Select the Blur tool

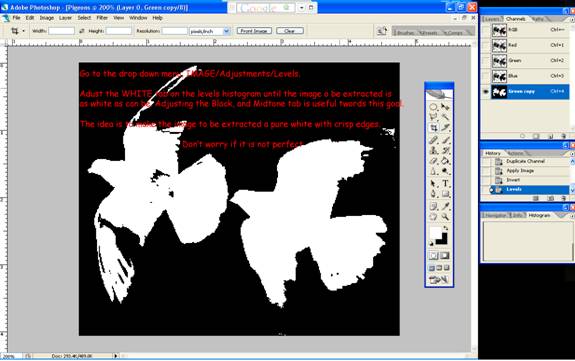433,171
